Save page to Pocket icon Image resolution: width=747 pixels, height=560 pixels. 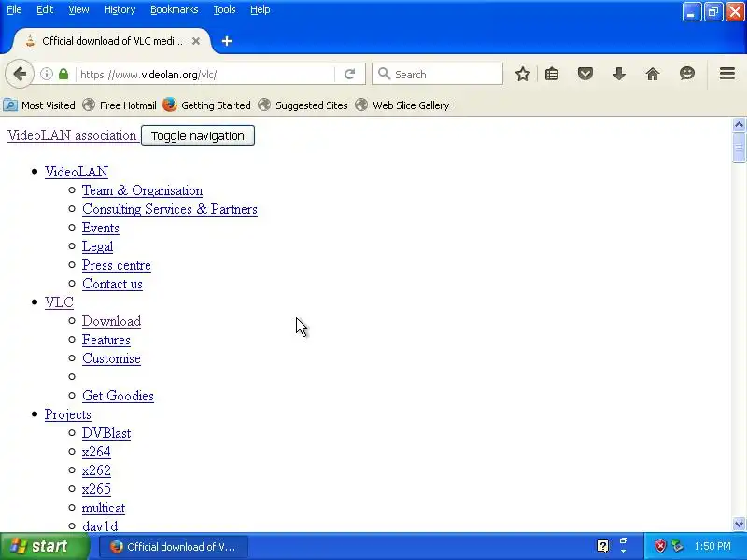click(585, 74)
